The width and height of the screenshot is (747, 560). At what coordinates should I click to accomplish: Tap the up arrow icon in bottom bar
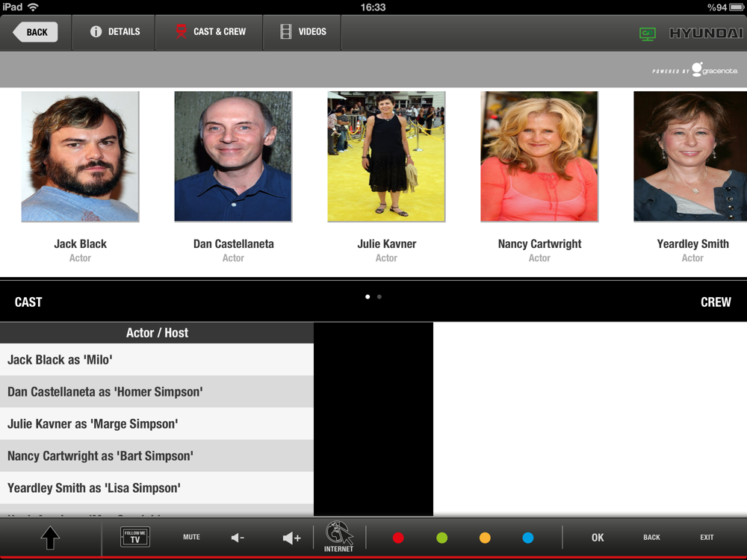[50, 538]
